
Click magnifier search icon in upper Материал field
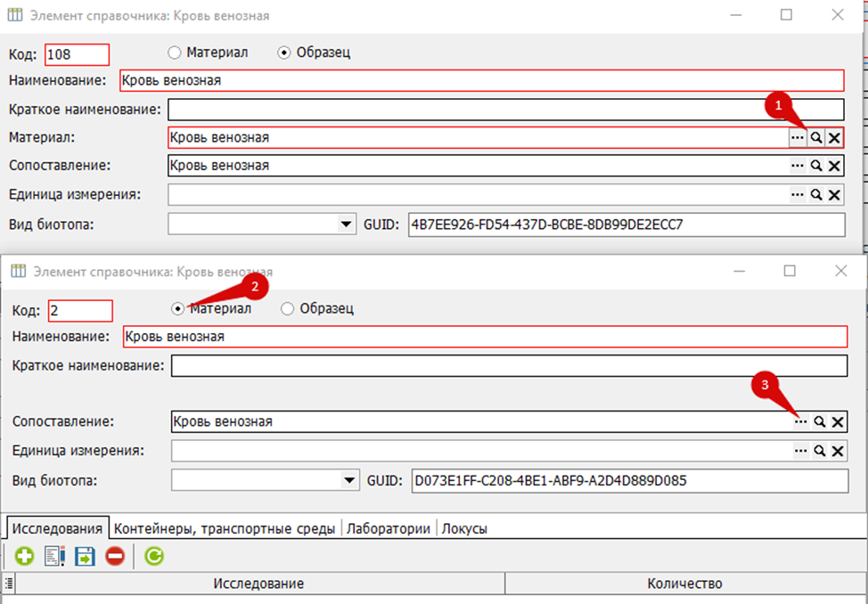(x=816, y=137)
